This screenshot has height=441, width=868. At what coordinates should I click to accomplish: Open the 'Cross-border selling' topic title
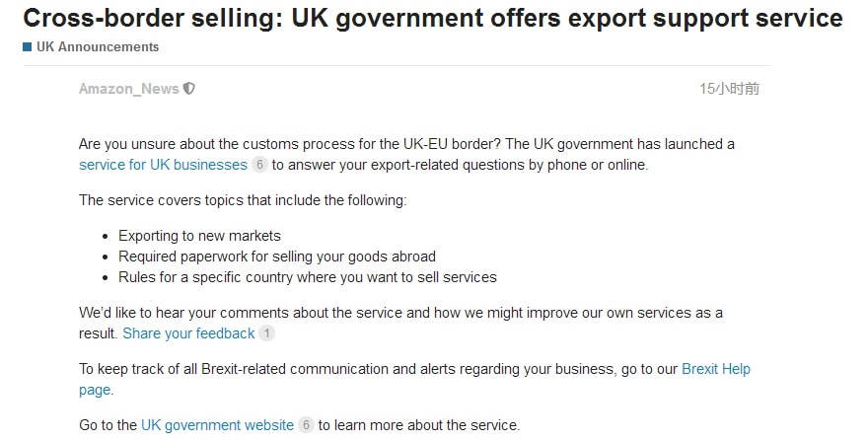432,18
